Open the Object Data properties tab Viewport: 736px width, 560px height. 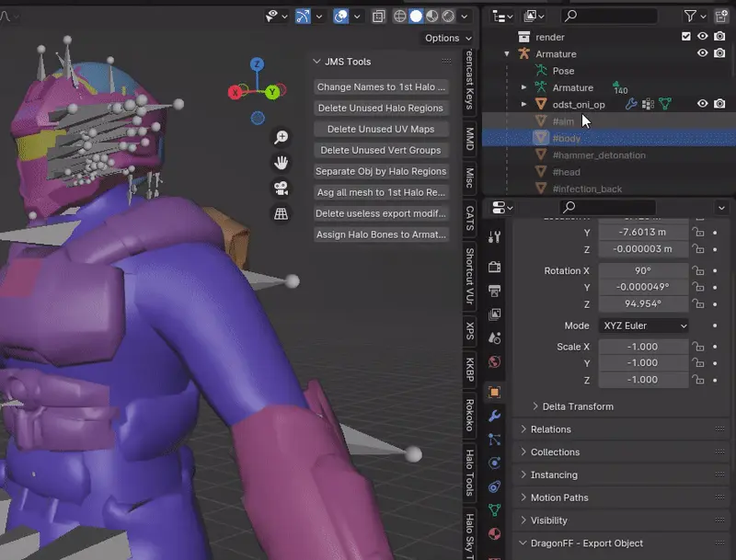tap(494, 510)
